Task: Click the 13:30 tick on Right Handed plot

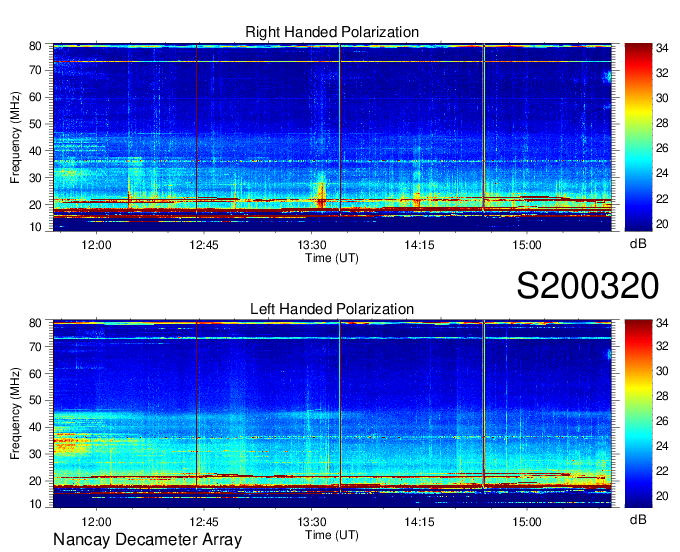Action: point(311,245)
